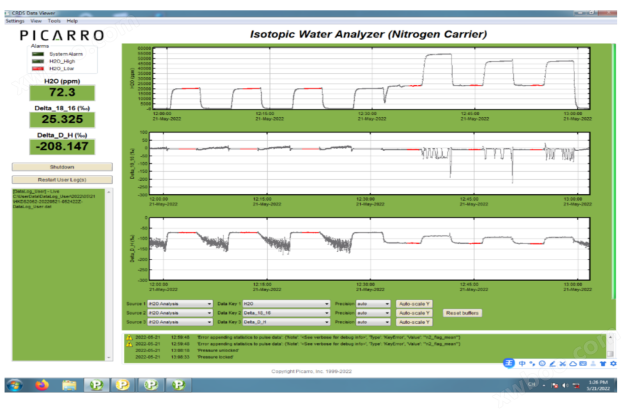Click the Shutdown button
Image resolution: width=632 pixels, height=419 pixels.
62,167
